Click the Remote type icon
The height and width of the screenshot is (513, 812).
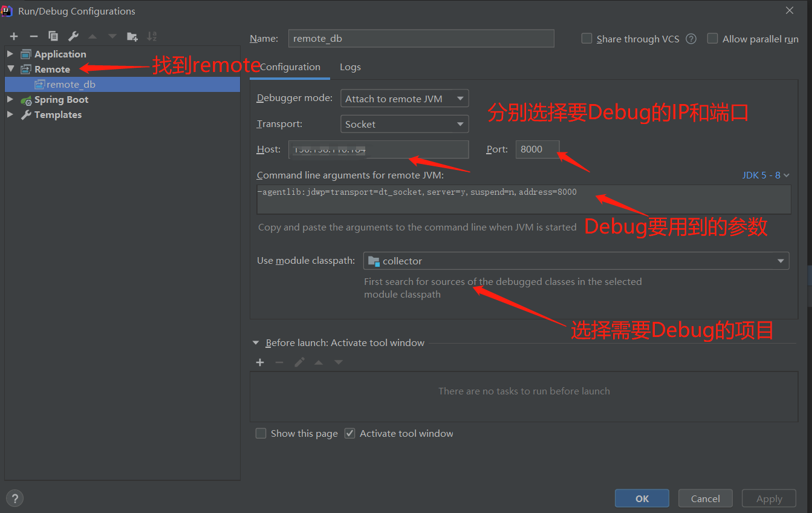tap(26, 69)
